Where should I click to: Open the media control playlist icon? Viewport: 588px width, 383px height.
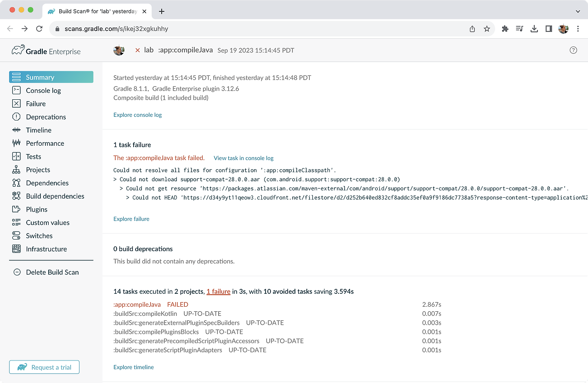tap(520, 29)
